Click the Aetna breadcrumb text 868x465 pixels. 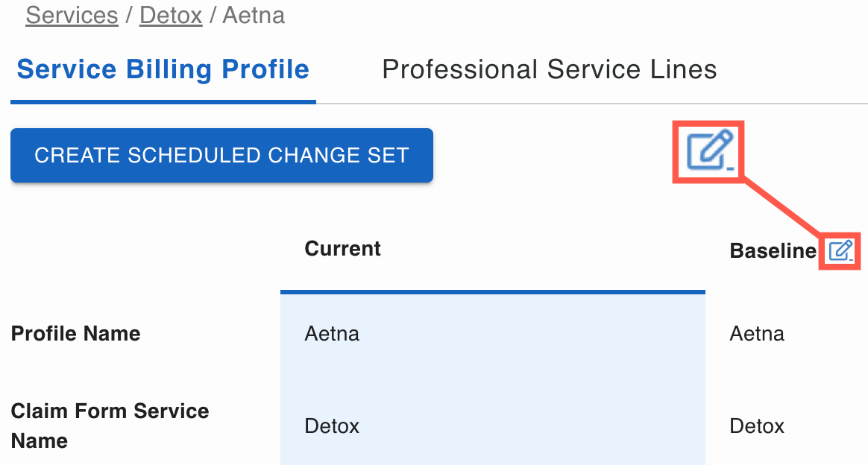click(254, 15)
